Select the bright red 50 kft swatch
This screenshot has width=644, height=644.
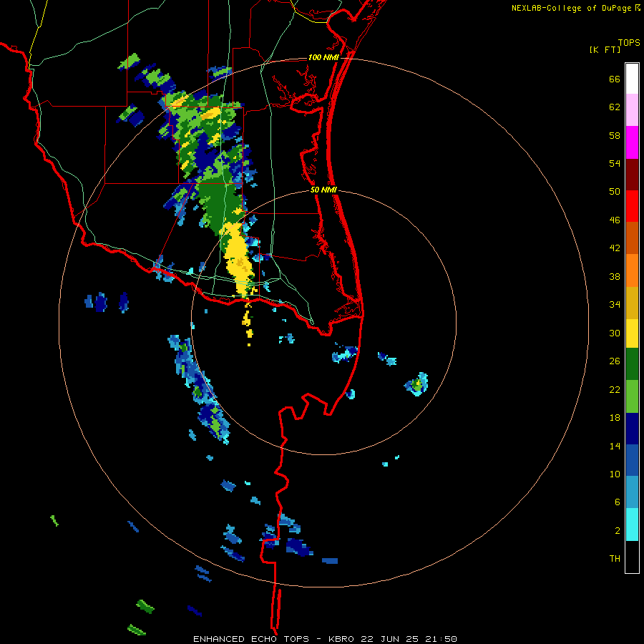632,206
